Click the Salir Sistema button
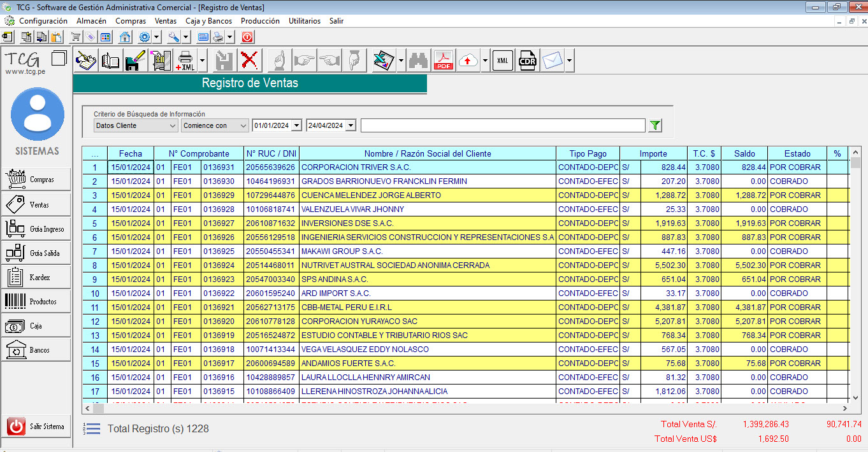 pyautogui.click(x=37, y=427)
